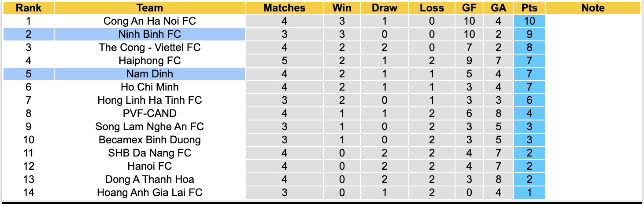Click the Team column header
644x204 pixels.
point(150,8)
